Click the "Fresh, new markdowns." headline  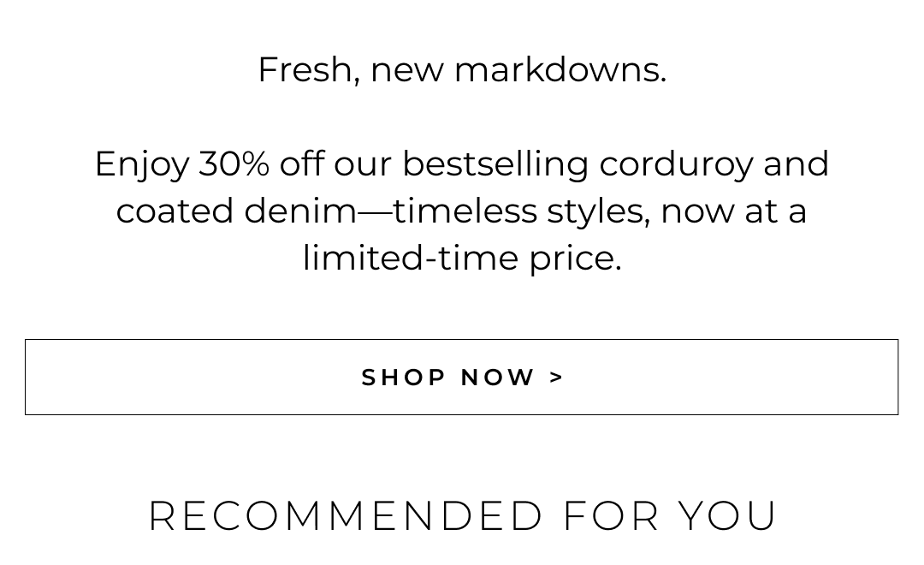(462, 69)
